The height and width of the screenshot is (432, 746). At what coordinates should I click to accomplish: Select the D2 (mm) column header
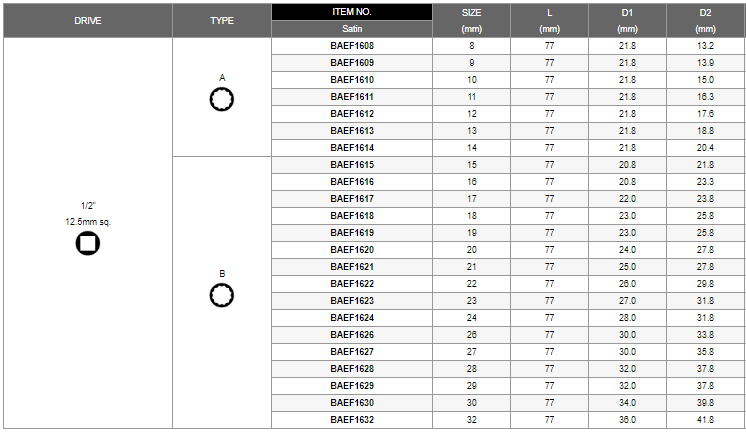[x=706, y=20]
